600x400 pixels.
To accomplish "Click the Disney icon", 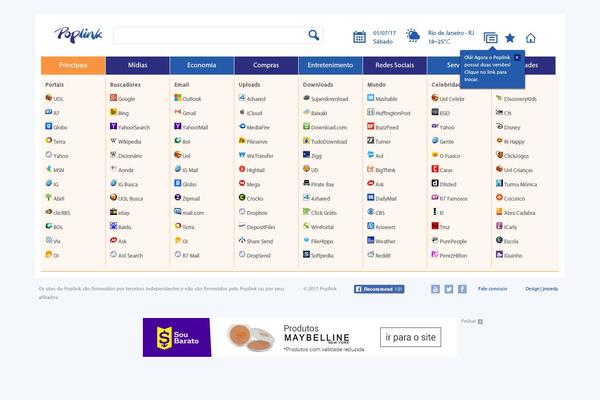I will pos(499,126).
